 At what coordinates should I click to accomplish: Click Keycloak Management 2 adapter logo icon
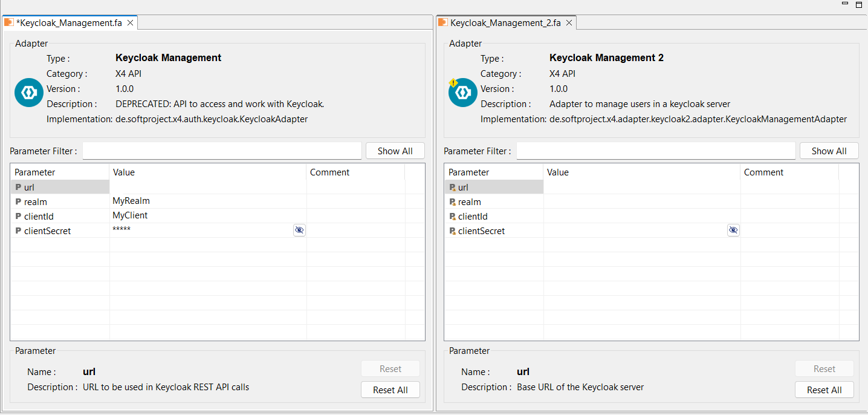point(463,93)
